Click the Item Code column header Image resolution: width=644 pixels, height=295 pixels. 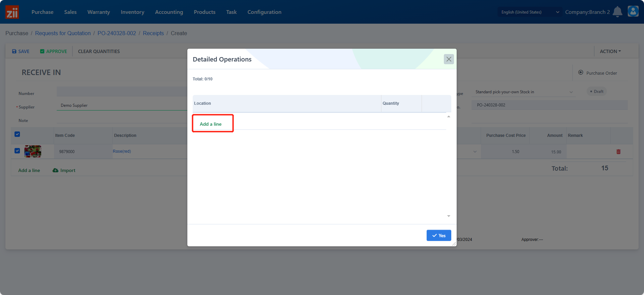pos(83,136)
